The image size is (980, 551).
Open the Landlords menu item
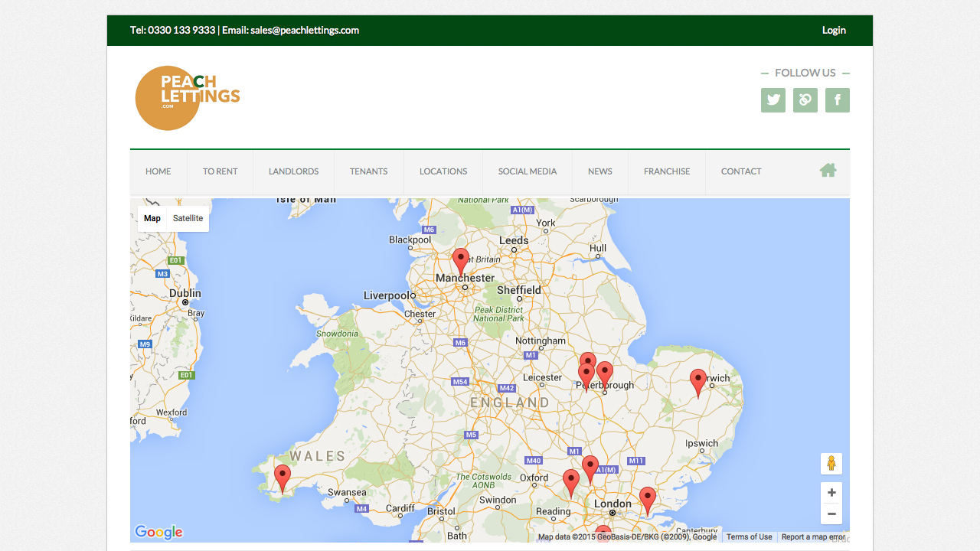(x=293, y=171)
